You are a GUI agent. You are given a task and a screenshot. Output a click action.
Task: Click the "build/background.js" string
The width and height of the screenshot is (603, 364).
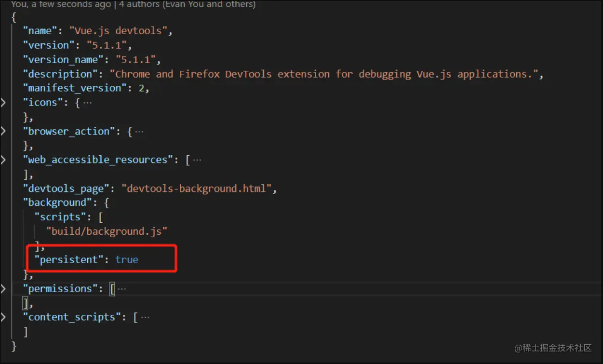pos(107,231)
